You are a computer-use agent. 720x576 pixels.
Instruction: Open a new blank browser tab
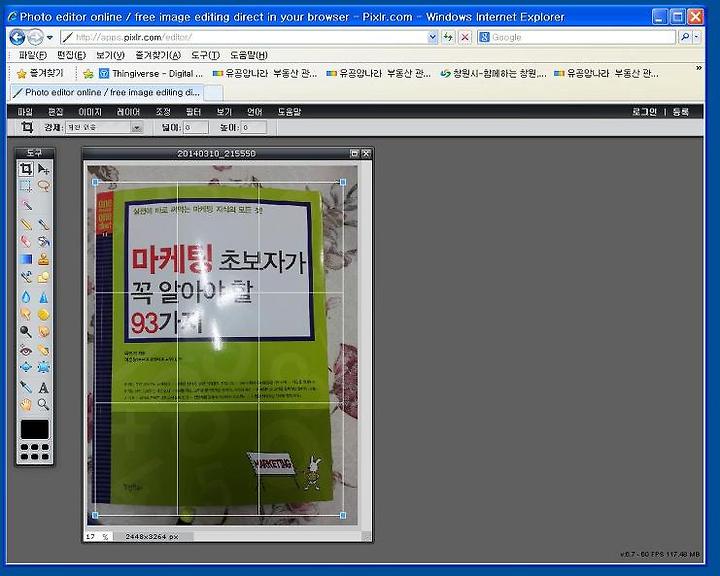click(x=213, y=93)
